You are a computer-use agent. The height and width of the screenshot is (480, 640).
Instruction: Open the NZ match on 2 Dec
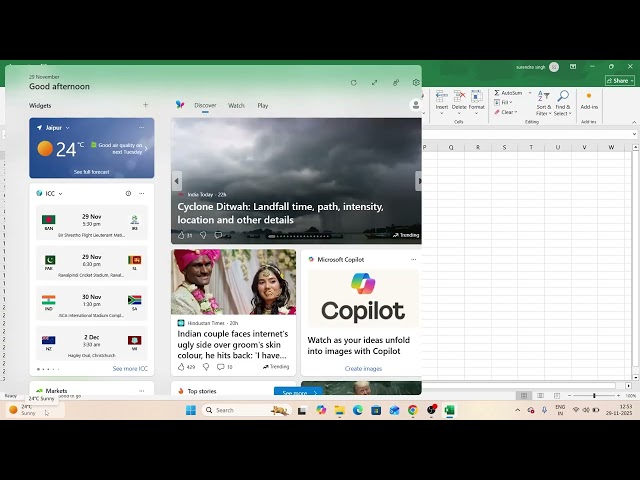coord(91,344)
